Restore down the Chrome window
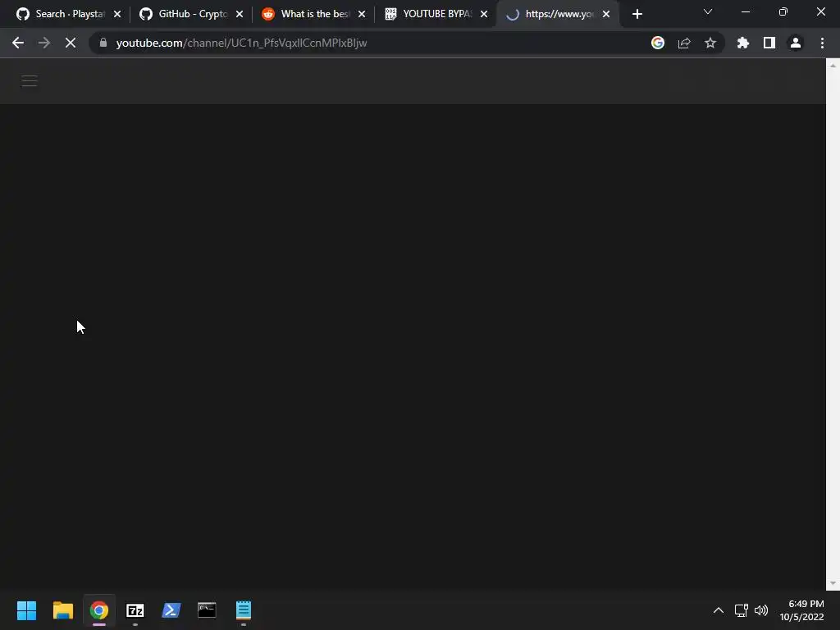Image resolution: width=840 pixels, height=630 pixels. tap(783, 11)
